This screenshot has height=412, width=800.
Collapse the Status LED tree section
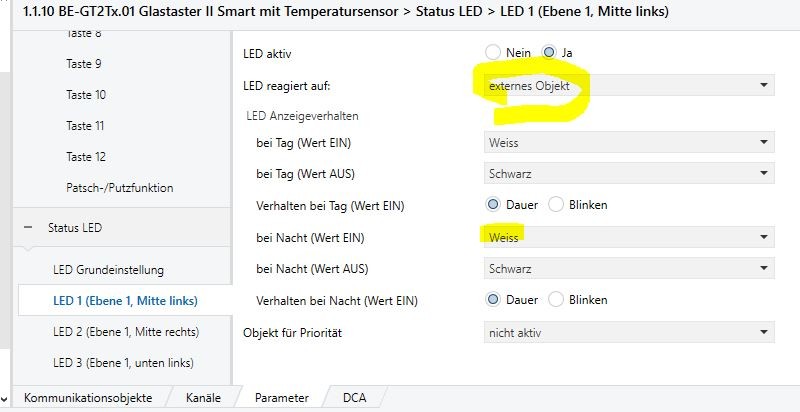pos(28,228)
